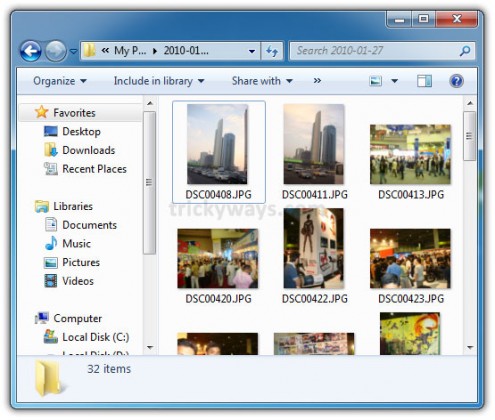The image size is (495, 420).
Task: Click the 'My P...' breadcrumb in address bar
Action: 130,51
